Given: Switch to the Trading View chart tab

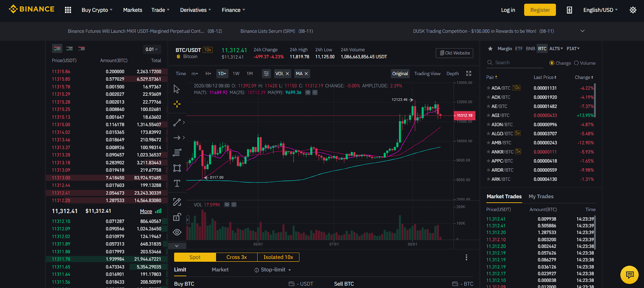Looking at the screenshot, I should click(x=427, y=74).
